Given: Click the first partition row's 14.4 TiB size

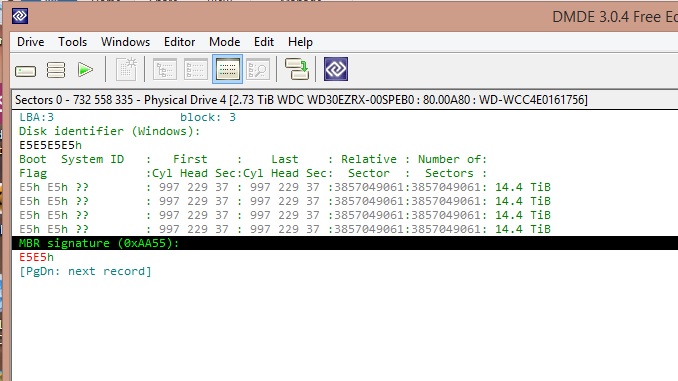Looking at the screenshot, I should coord(522,187).
